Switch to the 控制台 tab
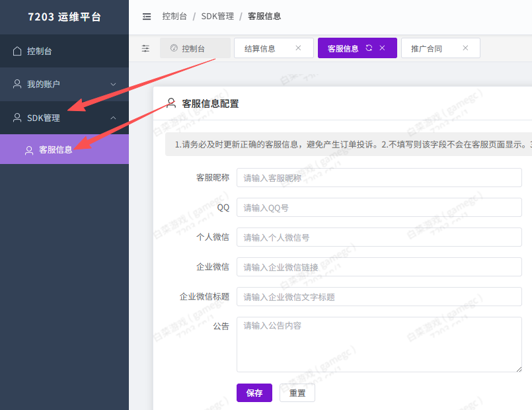 pyautogui.click(x=195, y=48)
